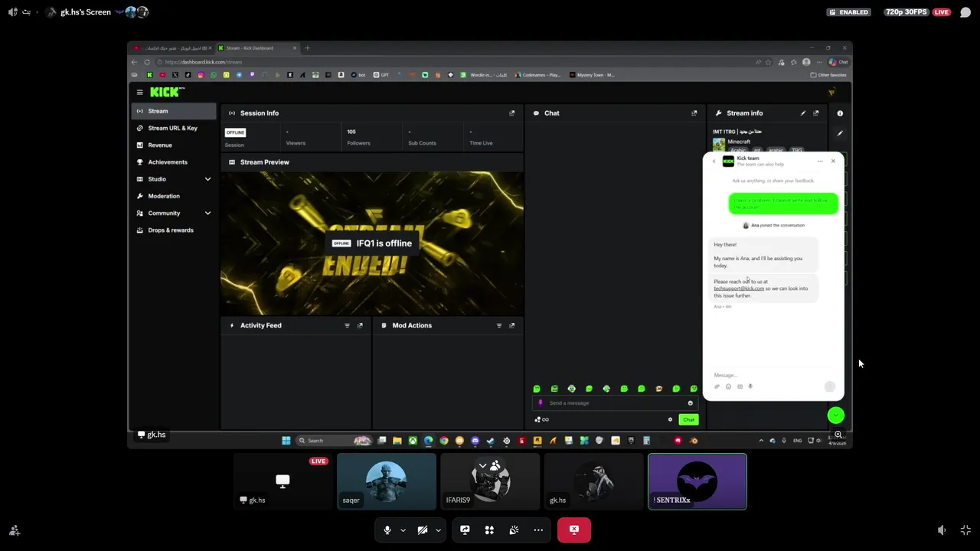Edit stream info with the pencil icon

click(x=803, y=113)
